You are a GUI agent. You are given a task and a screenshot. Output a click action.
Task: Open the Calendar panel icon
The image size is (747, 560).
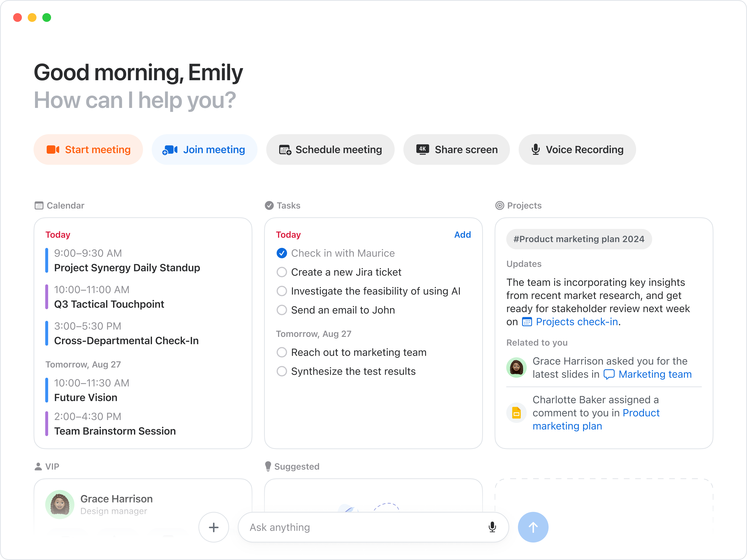39,205
